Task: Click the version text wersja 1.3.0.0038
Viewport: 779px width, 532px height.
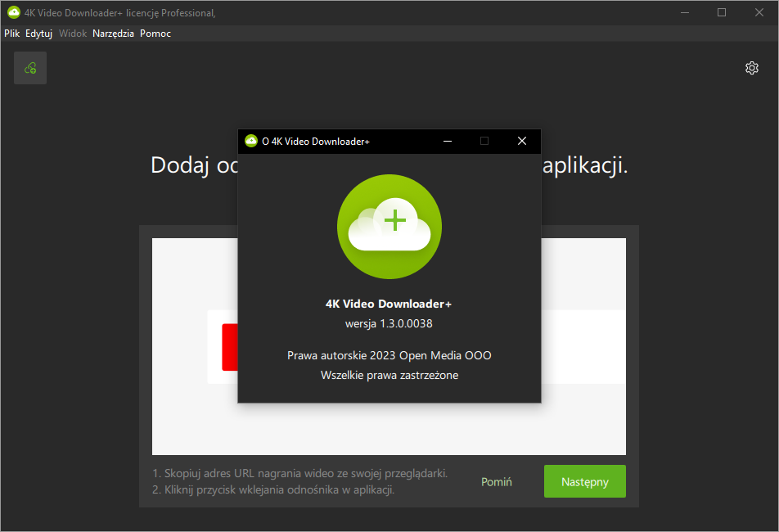Action: tap(389, 323)
